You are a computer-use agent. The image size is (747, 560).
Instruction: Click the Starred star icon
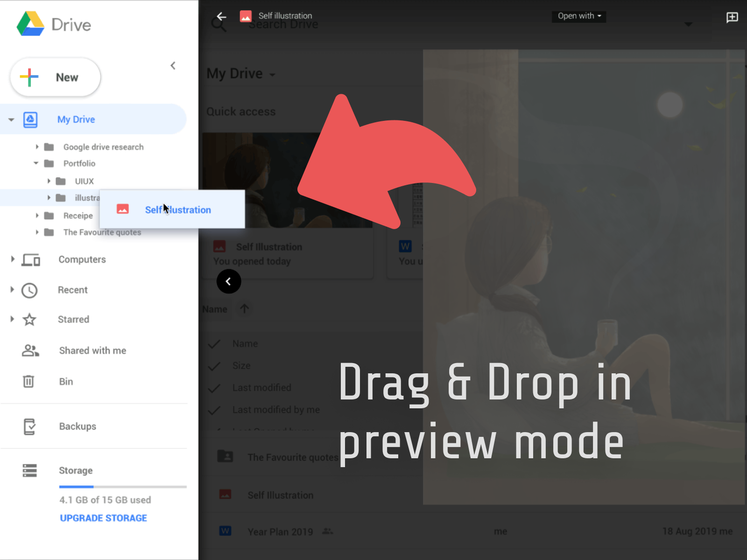click(x=29, y=319)
